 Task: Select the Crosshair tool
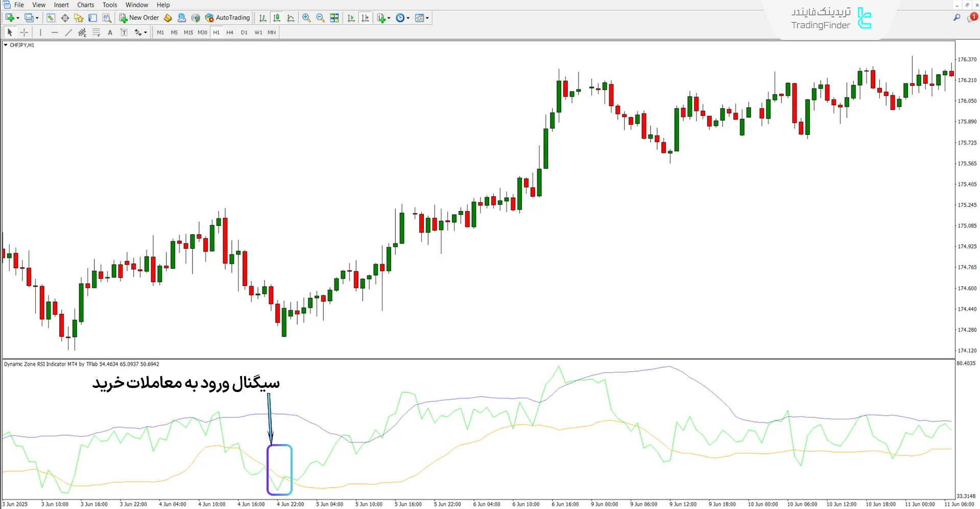point(24,32)
